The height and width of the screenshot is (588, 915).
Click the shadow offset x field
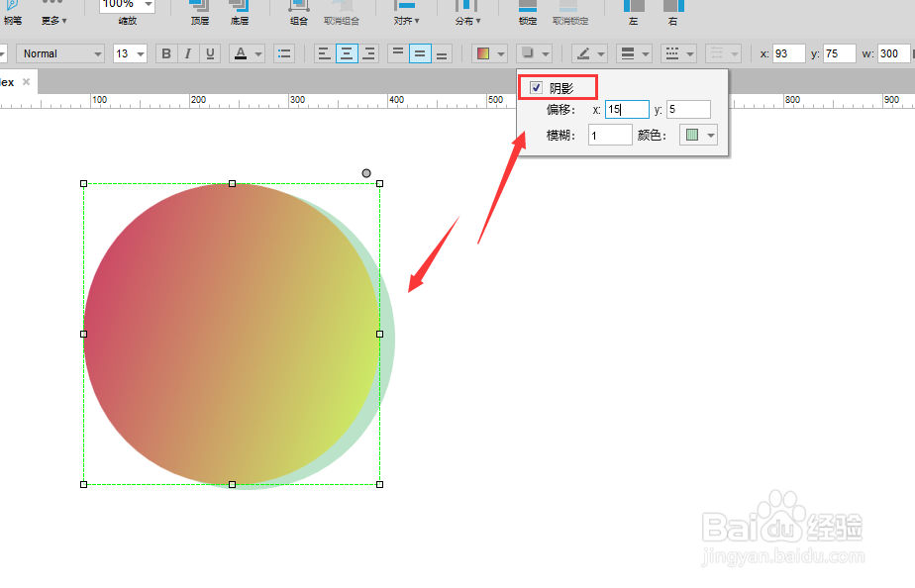(x=627, y=109)
